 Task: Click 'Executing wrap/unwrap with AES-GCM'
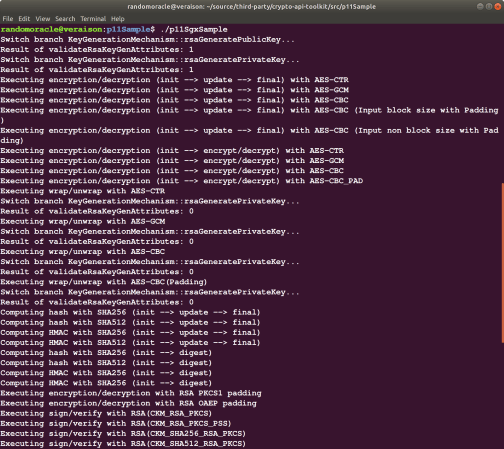click(83, 221)
